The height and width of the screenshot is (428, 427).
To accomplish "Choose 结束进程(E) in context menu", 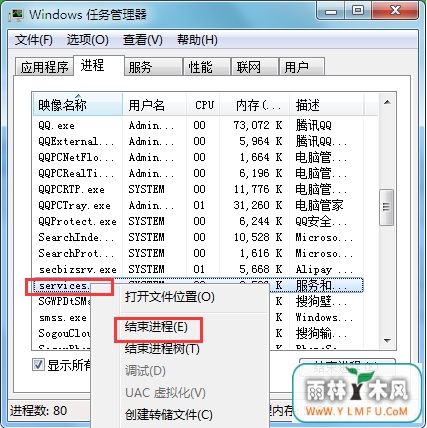I will click(x=156, y=327).
